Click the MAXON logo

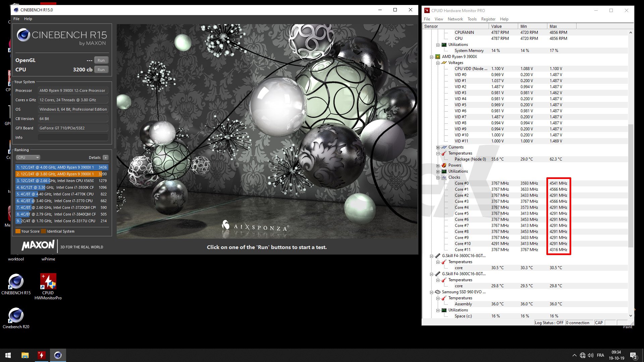[38, 245]
